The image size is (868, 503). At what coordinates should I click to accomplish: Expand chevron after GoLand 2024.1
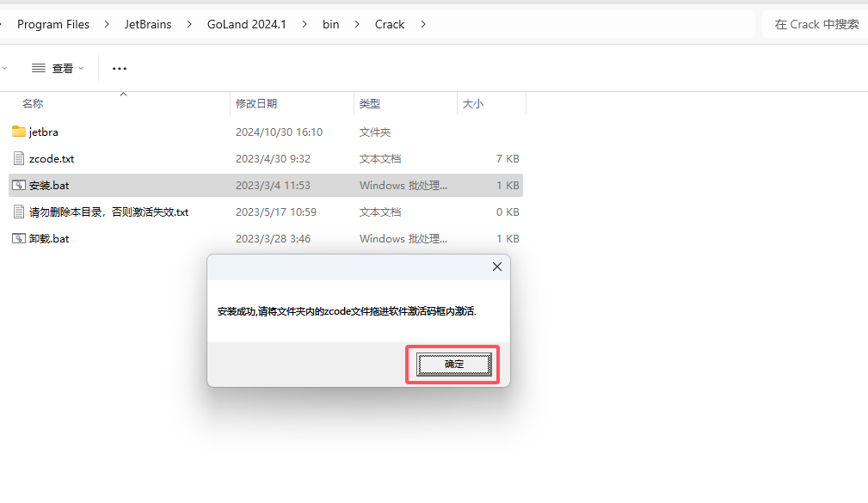tap(305, 24)
